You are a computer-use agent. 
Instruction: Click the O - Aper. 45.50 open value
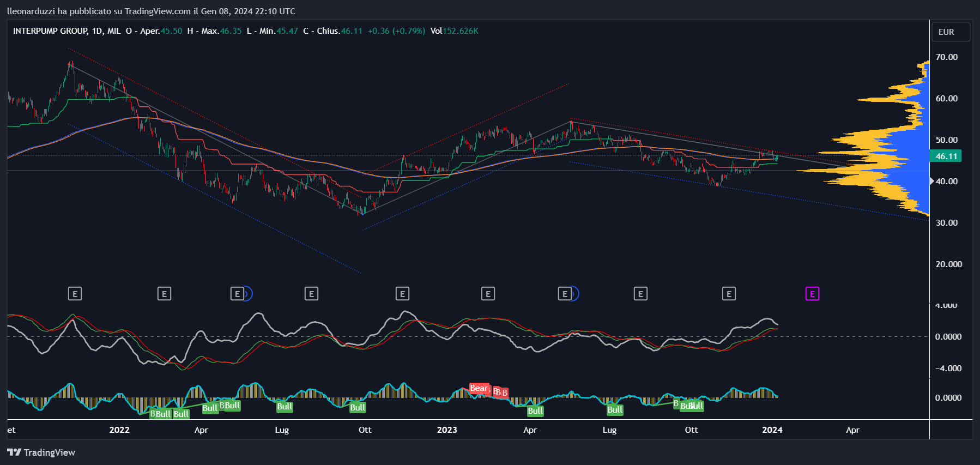[x=154, y=31]
